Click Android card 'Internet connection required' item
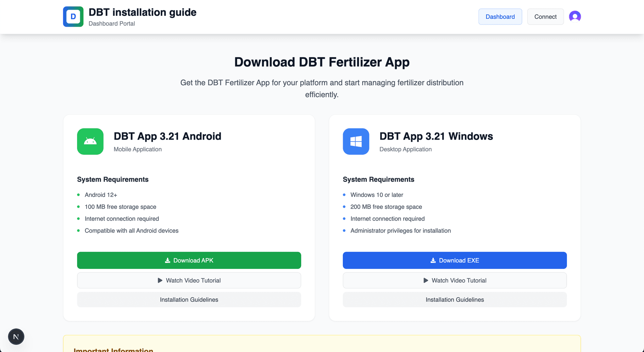Viewport: 644px width, 352px height. (x=122, y=219)
